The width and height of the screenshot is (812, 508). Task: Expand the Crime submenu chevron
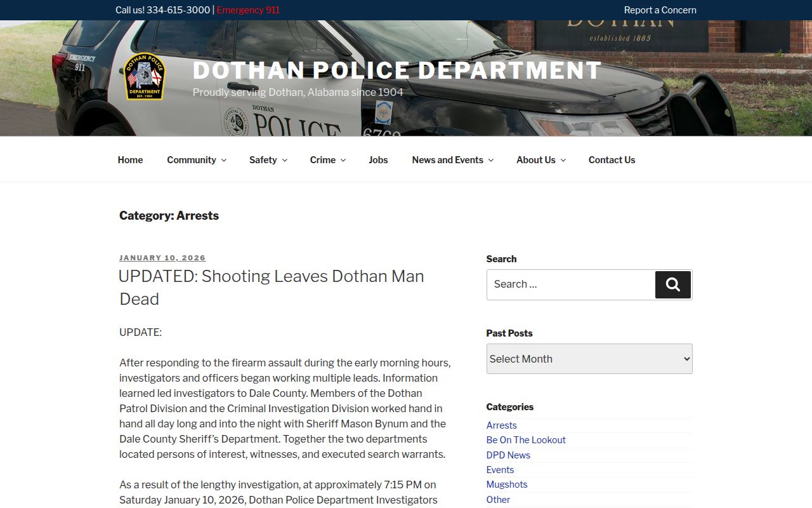[343, 161]
